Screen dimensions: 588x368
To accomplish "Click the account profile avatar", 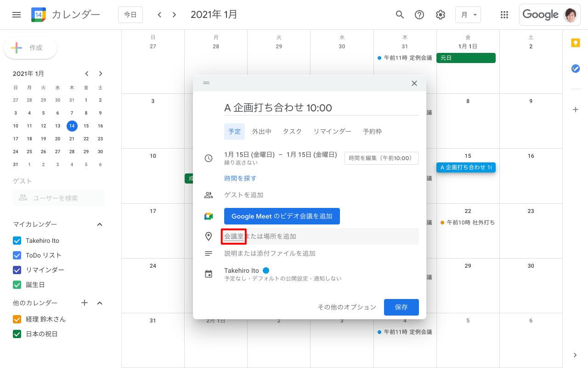I will tap(571, 15).
